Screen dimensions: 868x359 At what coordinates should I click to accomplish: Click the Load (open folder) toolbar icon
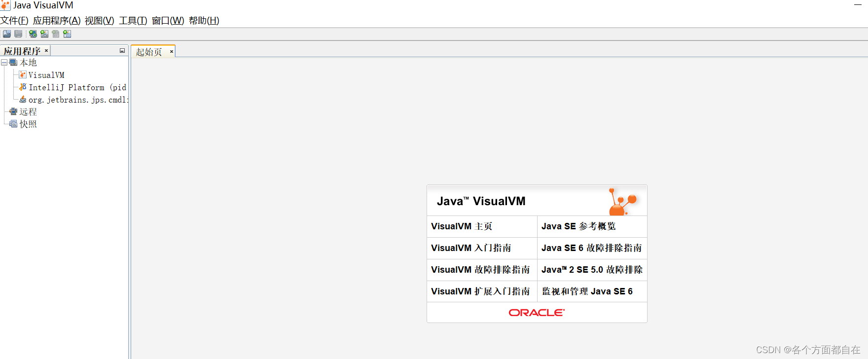pos(7,34)
